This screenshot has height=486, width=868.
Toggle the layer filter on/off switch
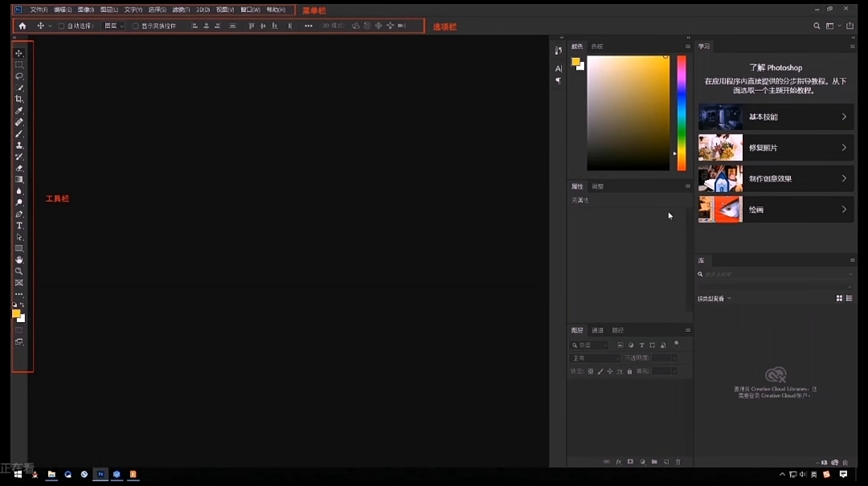[x=676, y=344]
